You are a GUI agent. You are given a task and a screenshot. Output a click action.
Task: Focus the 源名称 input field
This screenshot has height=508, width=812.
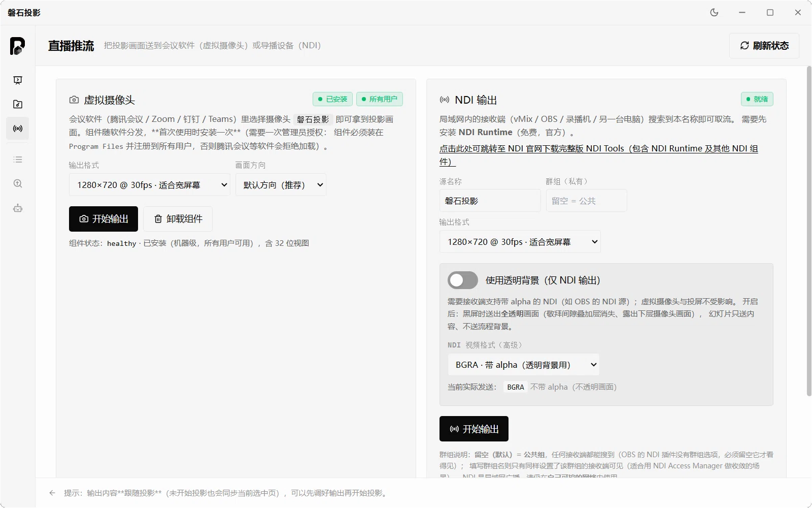[490, 201]
